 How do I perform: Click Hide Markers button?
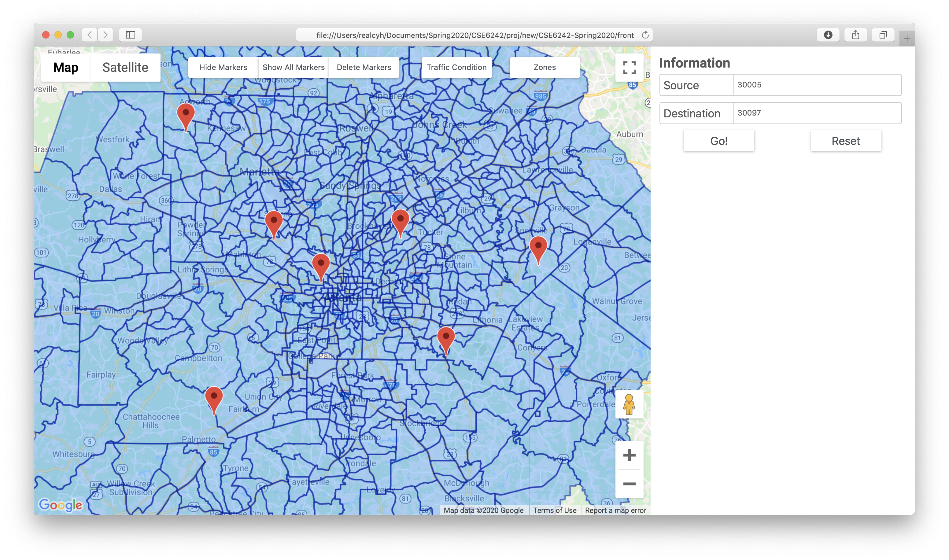point(223,68)
